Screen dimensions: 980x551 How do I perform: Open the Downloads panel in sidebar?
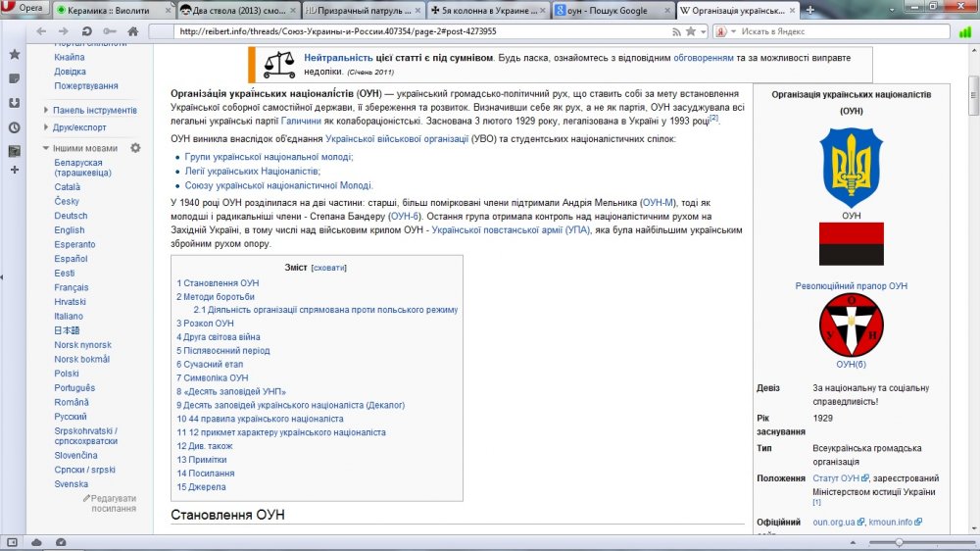pos(15,103)
